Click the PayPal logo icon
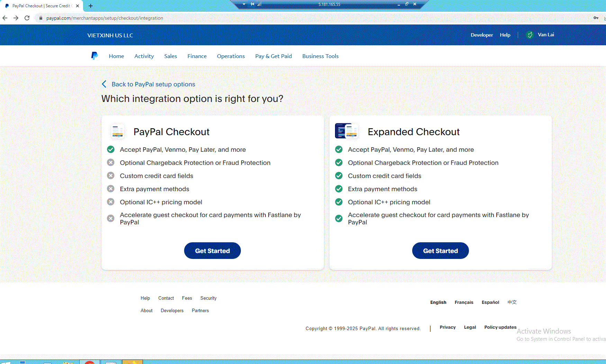This screenshot has width=606, height=364. coord(94,56)
